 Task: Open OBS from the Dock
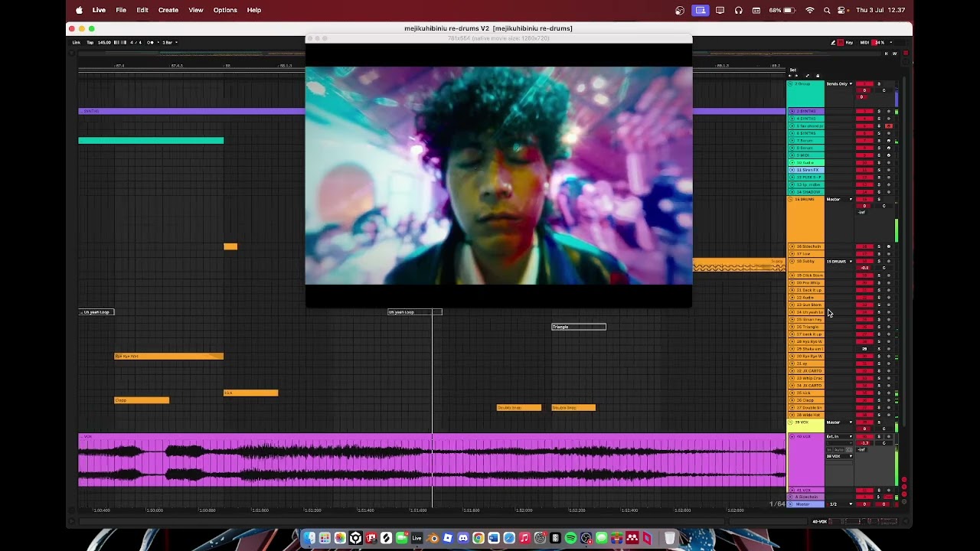point(586,538)
